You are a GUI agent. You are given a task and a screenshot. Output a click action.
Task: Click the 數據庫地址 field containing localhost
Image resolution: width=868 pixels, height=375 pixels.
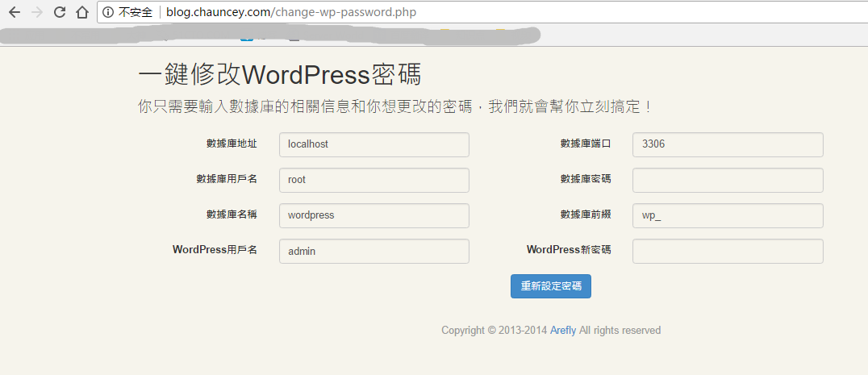pos(374,144)
